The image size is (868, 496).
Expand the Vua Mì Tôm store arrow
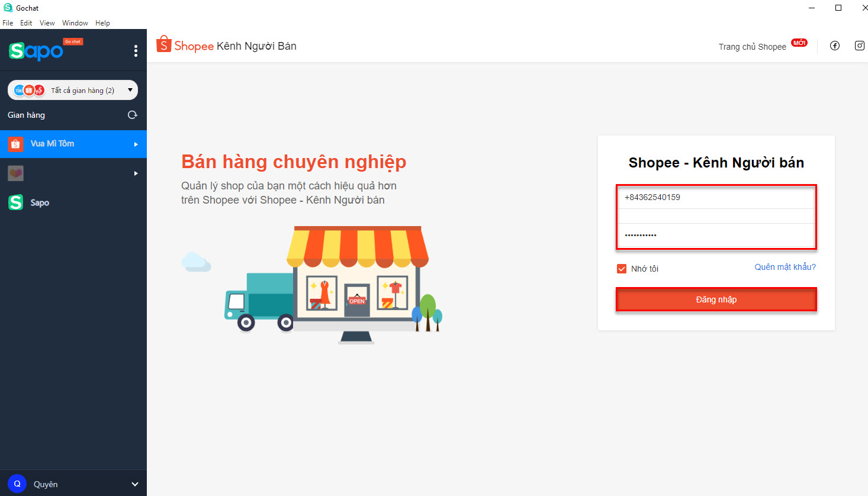(136, 144)
